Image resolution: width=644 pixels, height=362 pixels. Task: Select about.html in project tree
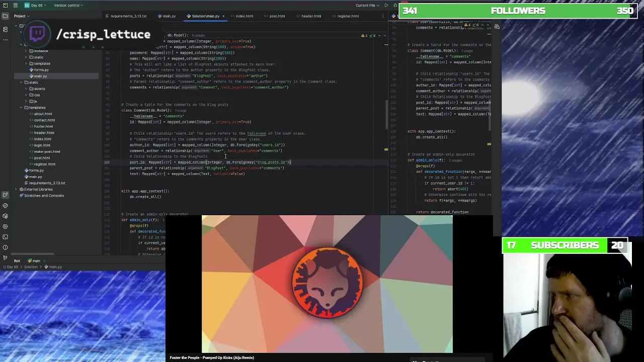43,114
